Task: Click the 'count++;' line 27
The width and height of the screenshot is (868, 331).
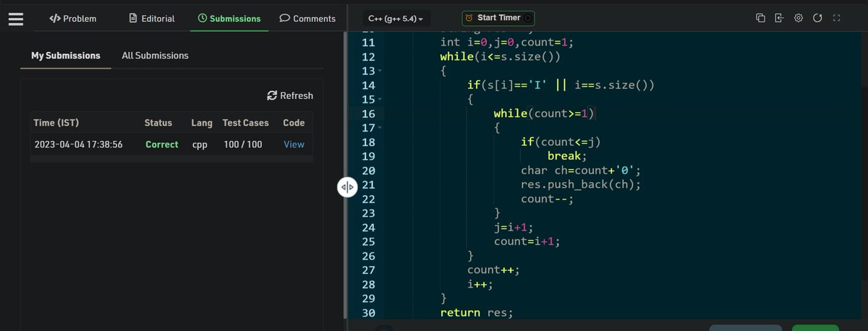Action: (x=493, y=270)
